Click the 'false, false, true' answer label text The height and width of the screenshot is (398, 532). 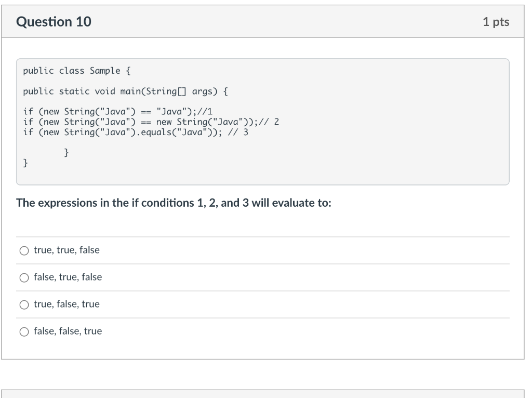pos(68,331)
